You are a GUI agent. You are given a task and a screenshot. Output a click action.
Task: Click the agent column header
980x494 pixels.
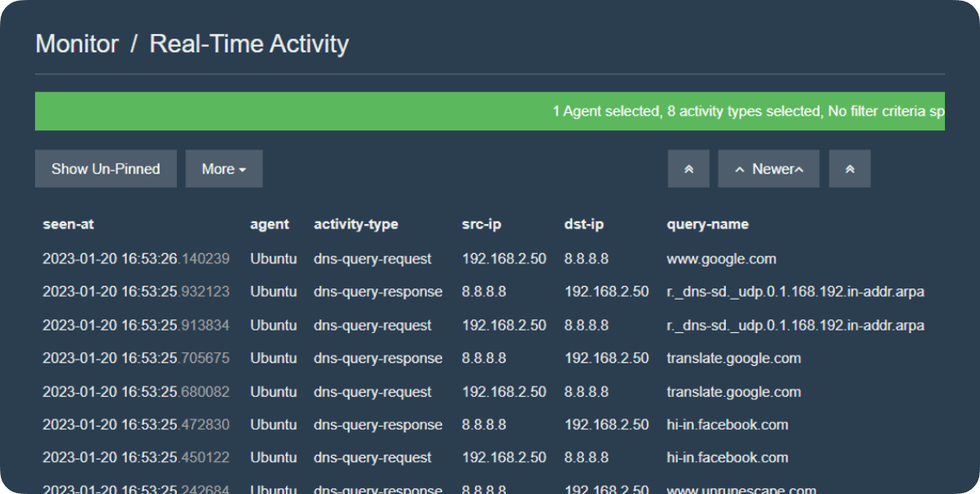[269, 225]
